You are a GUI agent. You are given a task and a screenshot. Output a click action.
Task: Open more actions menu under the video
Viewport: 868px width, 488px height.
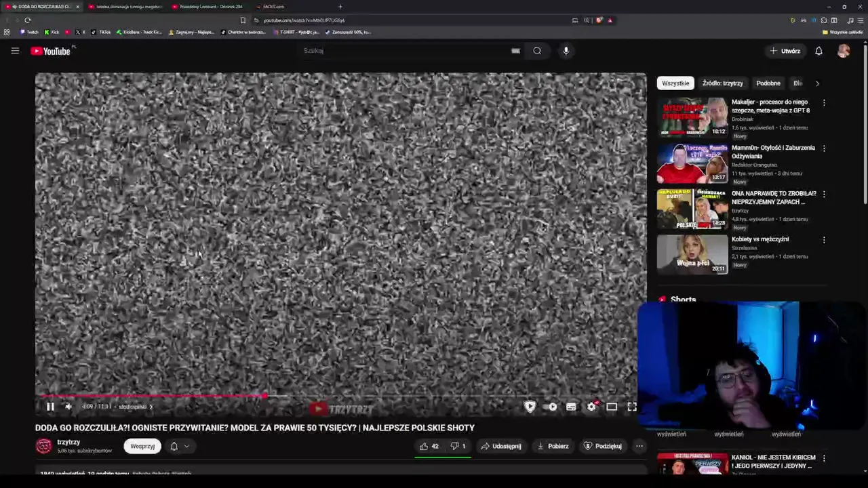(639, 446)
